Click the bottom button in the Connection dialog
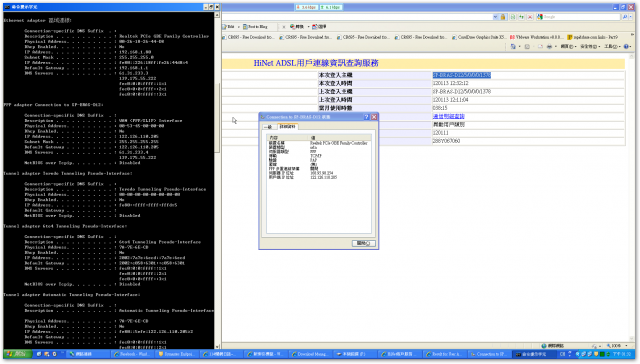Screen dimensions: 640x364 pyautogui.click(x=363, y=244)
